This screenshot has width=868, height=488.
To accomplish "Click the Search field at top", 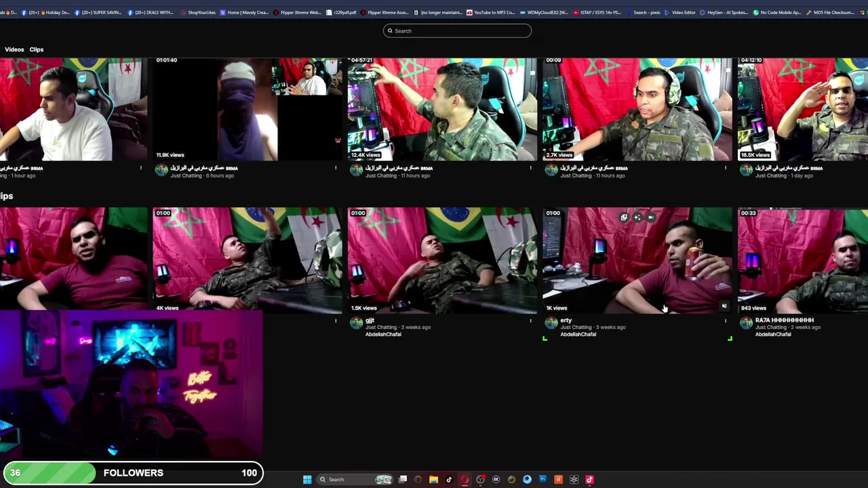I will click(x=457, y=30).
